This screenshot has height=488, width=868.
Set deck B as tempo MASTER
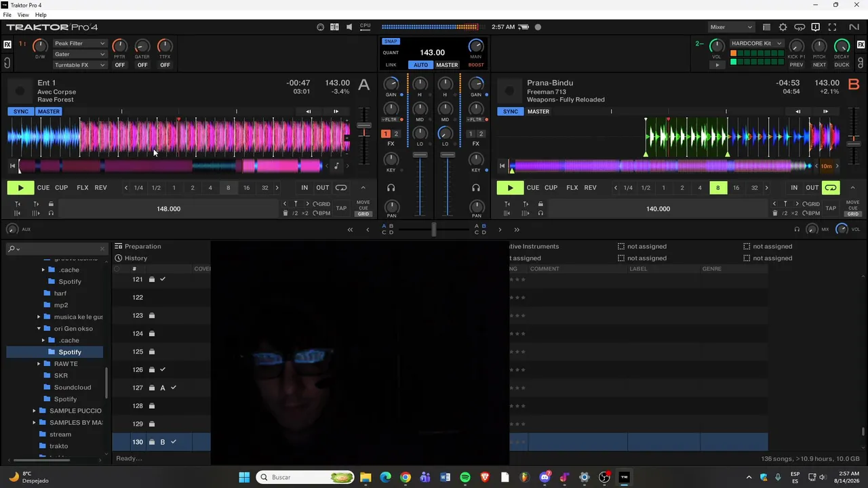click(538, 112)
